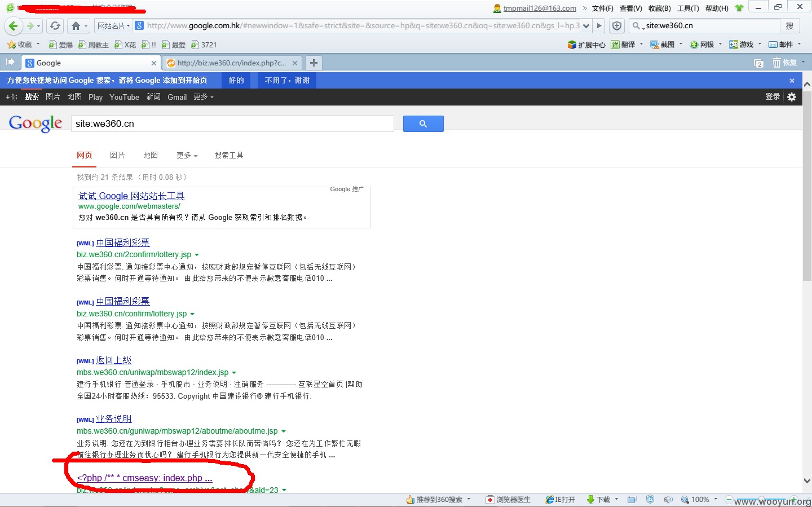Click the 搜 search button in toolbar

789,25
